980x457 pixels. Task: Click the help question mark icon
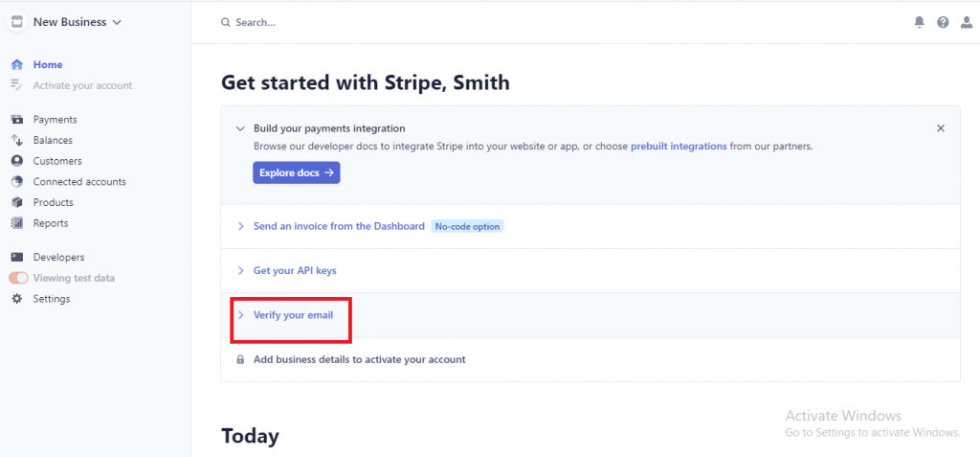point(943,23)
